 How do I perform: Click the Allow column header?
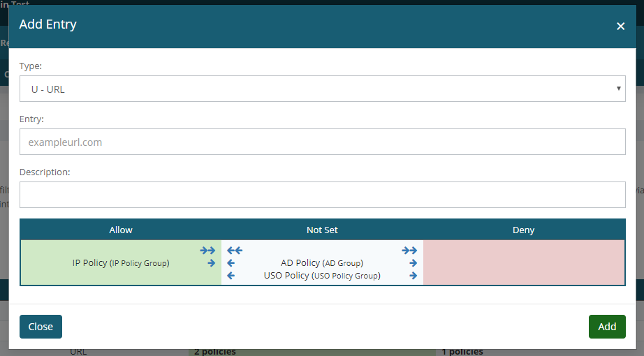[121, 230]
